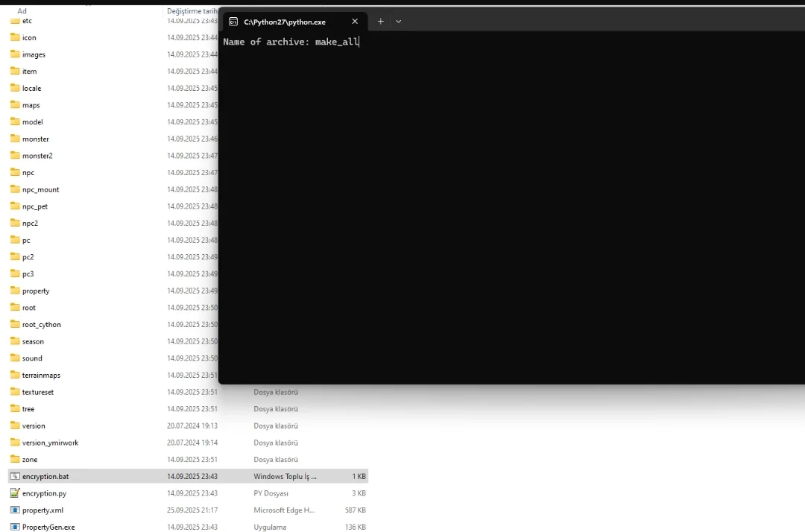805x532 pixels.
Task: Select the version_ymirwork folder icon
Action: click(15, 443)
